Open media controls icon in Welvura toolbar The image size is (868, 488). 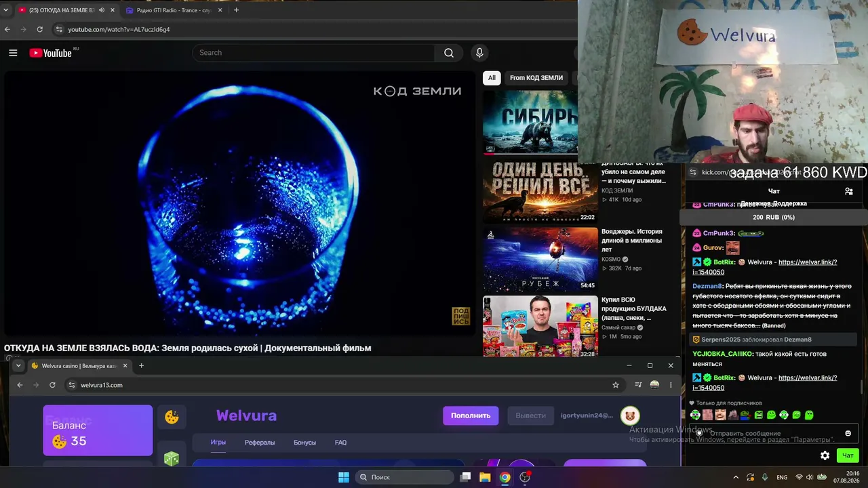click(638, 385)
